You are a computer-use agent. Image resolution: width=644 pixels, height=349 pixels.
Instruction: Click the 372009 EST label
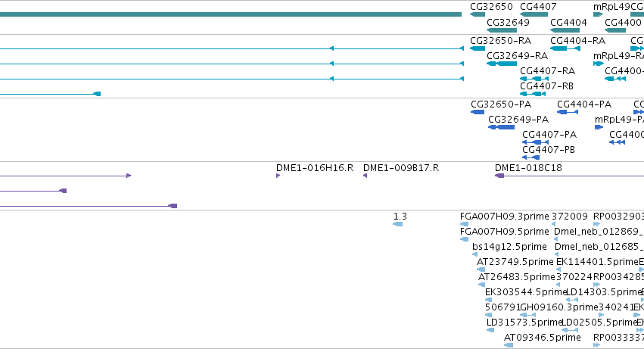coord(570,217)
